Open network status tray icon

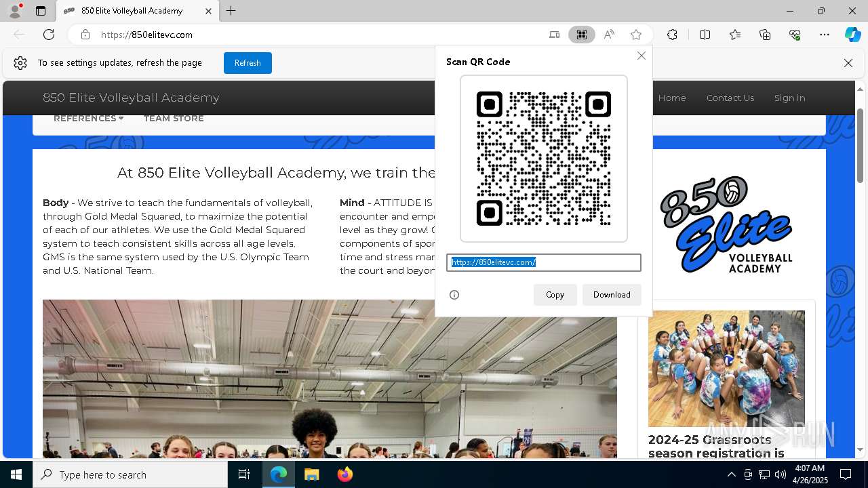pyautogui.click(x=764, y=474)
